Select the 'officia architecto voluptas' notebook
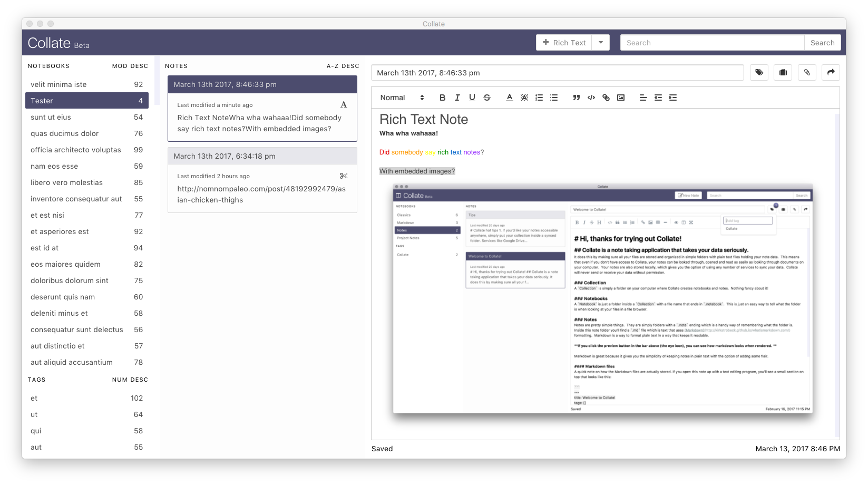 [87, 150]
